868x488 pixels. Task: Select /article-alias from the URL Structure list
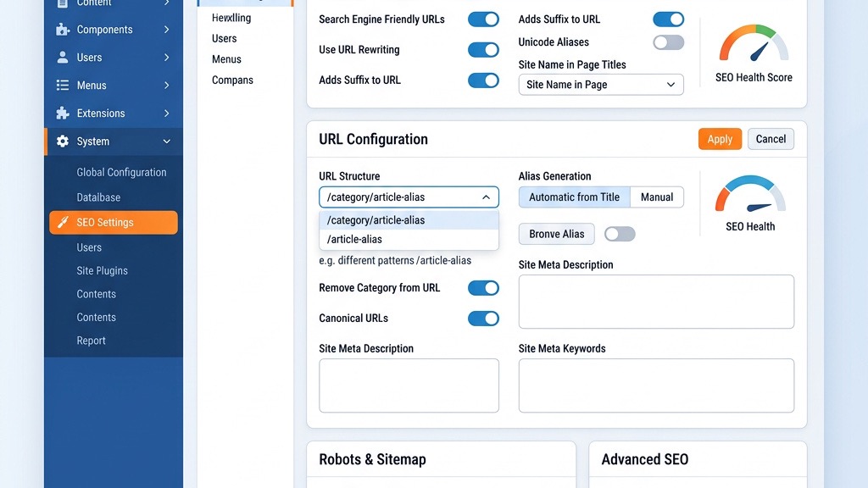click(354, 239)
